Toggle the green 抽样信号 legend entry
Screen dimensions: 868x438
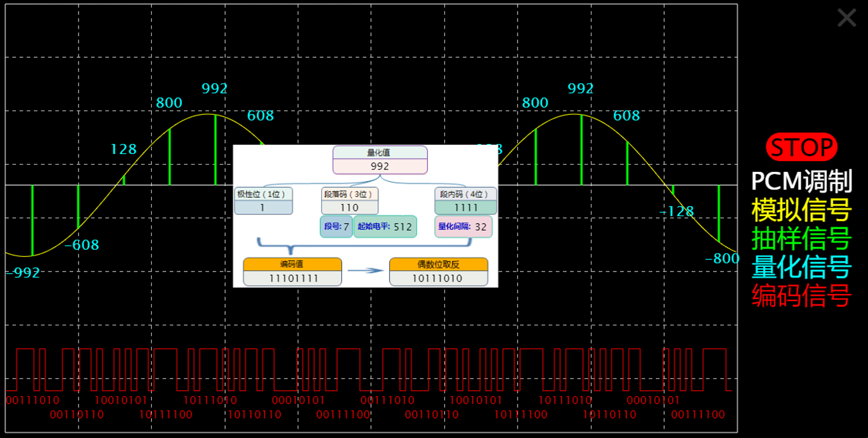coord(801,238)
